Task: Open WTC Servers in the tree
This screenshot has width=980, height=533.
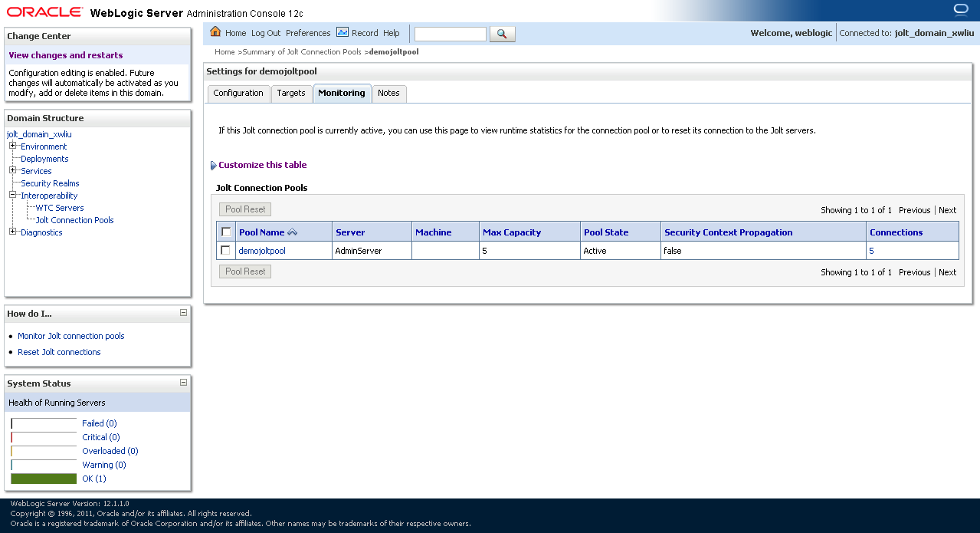Action: (60, 208)
